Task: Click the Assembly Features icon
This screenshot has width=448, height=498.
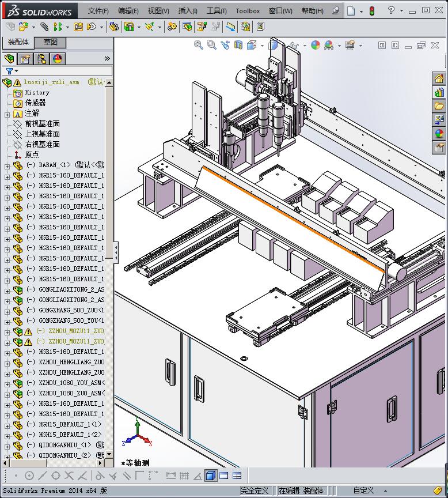Action: (129, 27)
